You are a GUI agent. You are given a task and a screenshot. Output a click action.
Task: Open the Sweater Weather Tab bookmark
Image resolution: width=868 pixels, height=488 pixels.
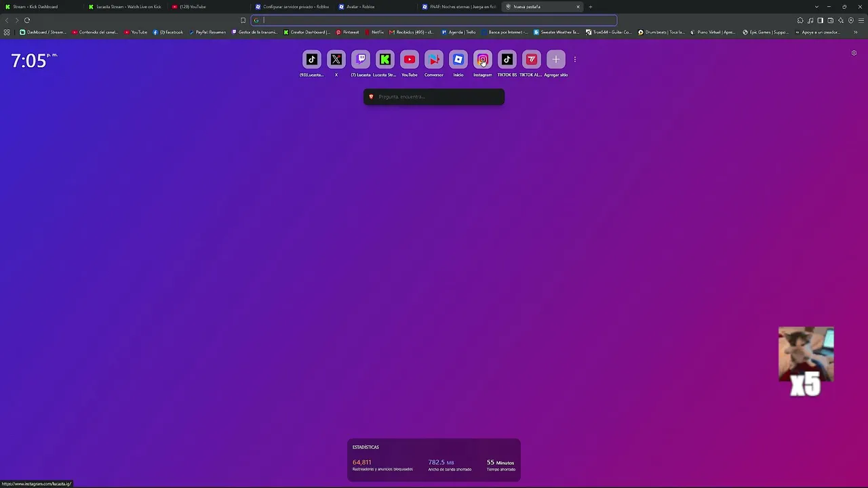[x=557, y=32]
